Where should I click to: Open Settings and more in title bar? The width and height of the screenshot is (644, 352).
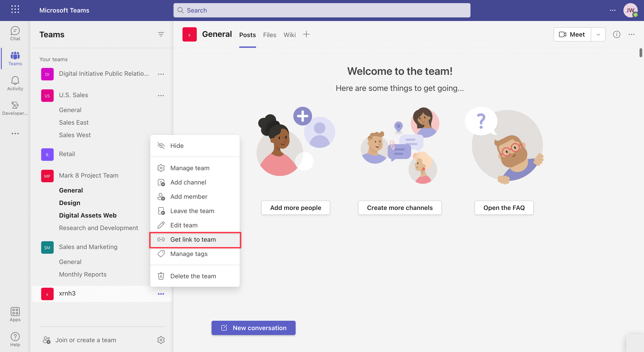click(612, 10)
